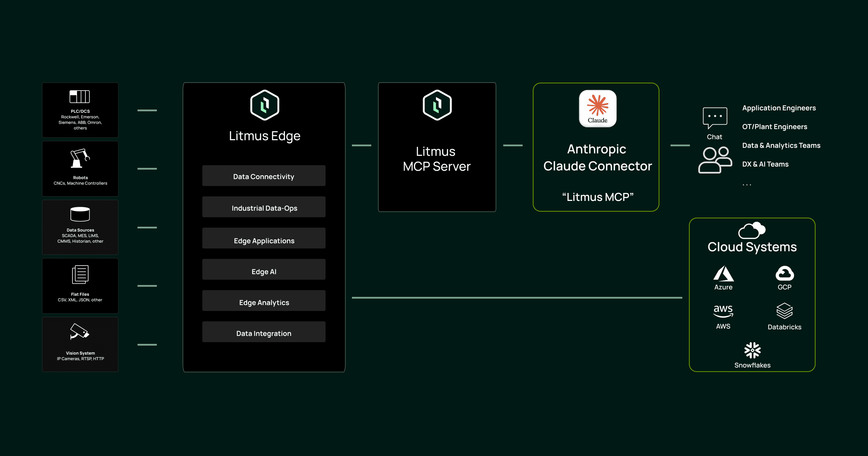Click the Litmus Edge title
This screenshot has height=456, width=868.
coord(264,136)
